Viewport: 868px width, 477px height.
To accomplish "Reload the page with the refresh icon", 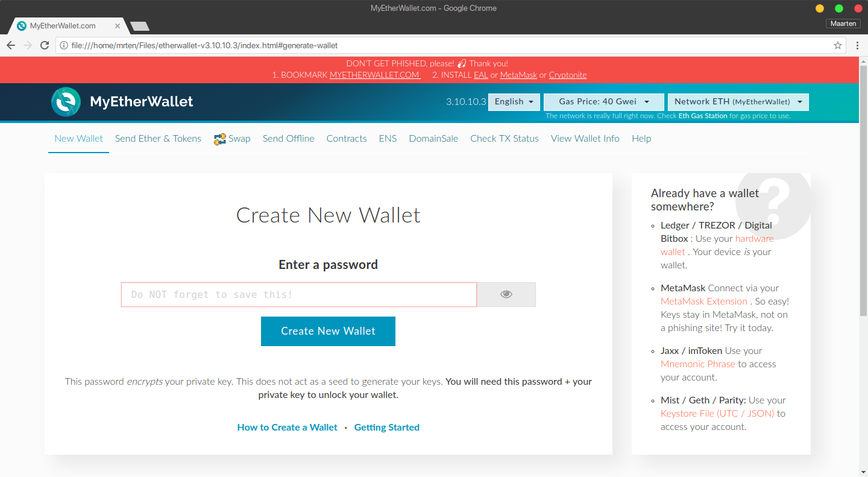I will (x=45, y=45).
